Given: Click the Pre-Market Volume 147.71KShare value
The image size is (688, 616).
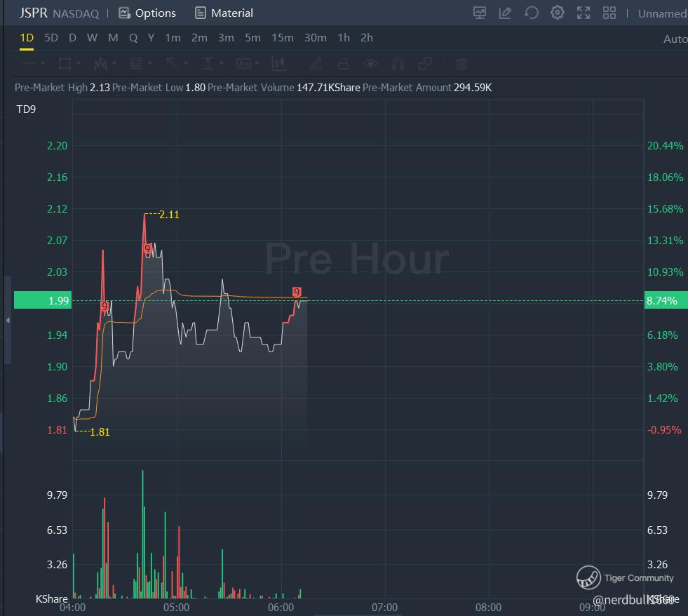Looking at the screenshot, I should [x=328, y=88].
